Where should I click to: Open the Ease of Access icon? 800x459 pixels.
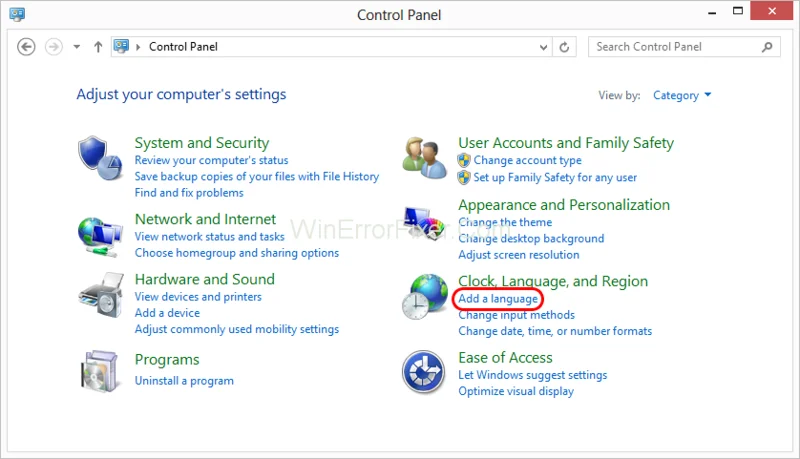(424, 373)
